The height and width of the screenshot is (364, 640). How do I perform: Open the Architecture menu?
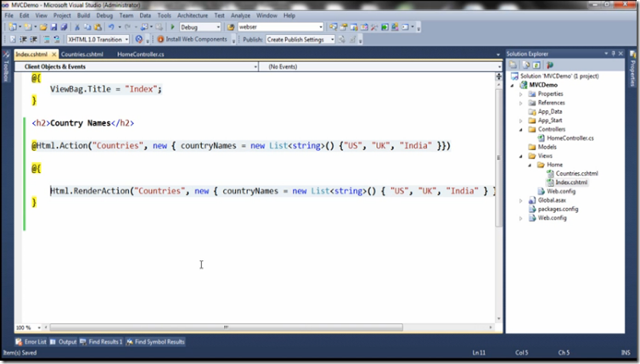click(x=193, y=15)
